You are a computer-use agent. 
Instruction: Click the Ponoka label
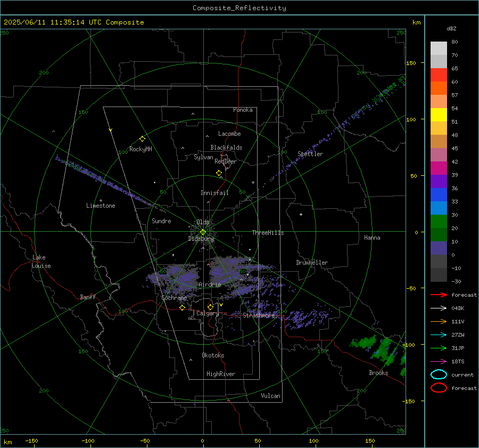[x=243, y=110]
